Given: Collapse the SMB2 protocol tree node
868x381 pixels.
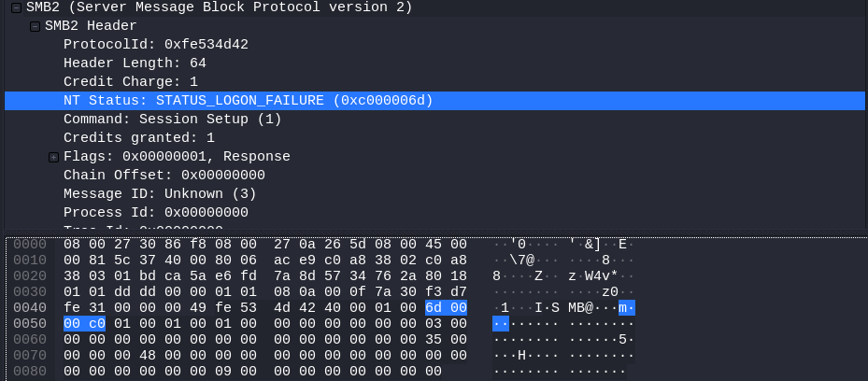Looking at the screenshot, I should [x=17, y=7].
